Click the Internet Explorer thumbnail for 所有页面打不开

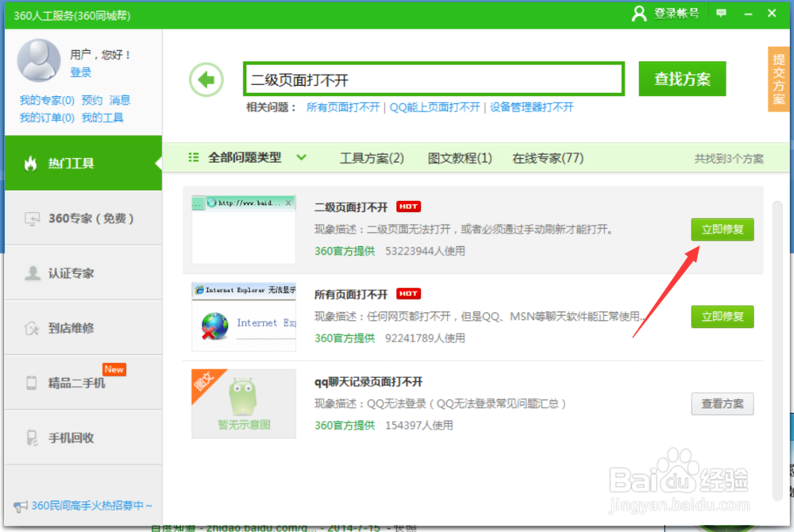[x=243, y=314]
